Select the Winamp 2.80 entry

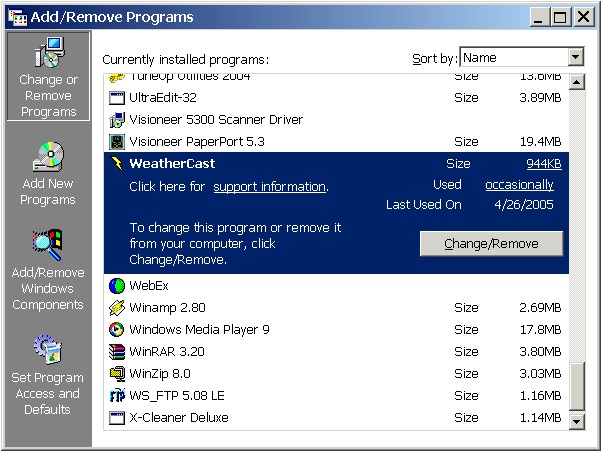pos(336,307)
